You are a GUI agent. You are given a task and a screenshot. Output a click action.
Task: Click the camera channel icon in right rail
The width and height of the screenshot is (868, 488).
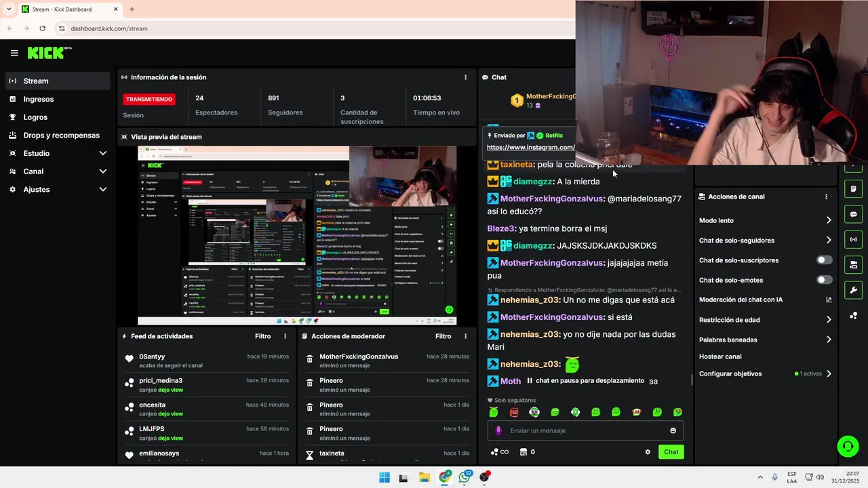[853, 264]
